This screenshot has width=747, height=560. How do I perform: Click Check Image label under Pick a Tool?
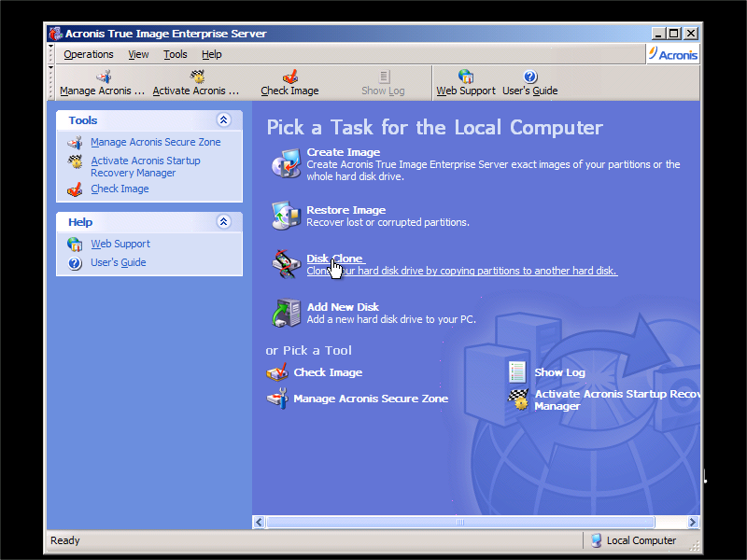[328, 372]
